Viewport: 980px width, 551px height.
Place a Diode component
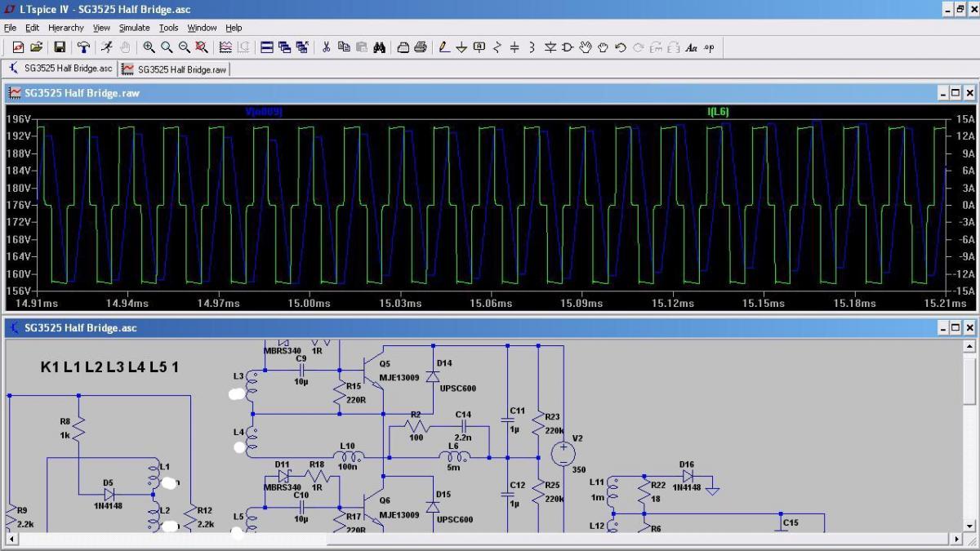click(550, 47)
